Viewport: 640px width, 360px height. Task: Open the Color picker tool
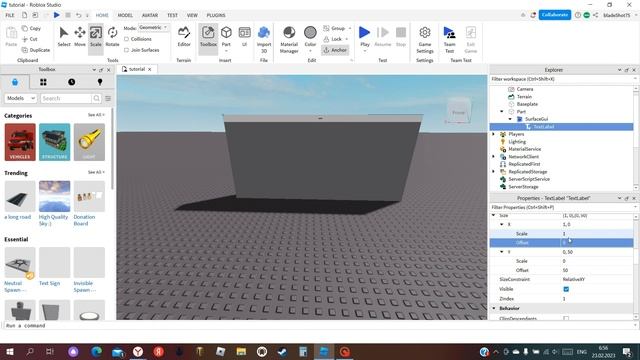tap(310, 38)
